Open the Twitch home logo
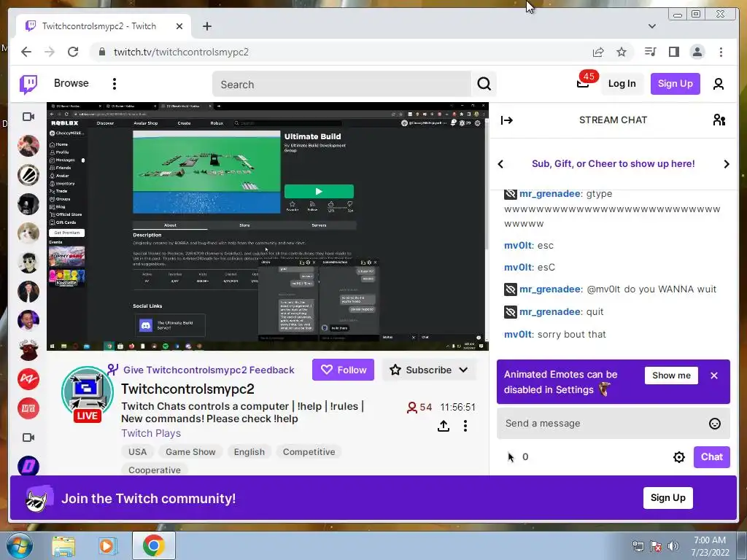The image size is (747, 560). [x=28, y=85]
